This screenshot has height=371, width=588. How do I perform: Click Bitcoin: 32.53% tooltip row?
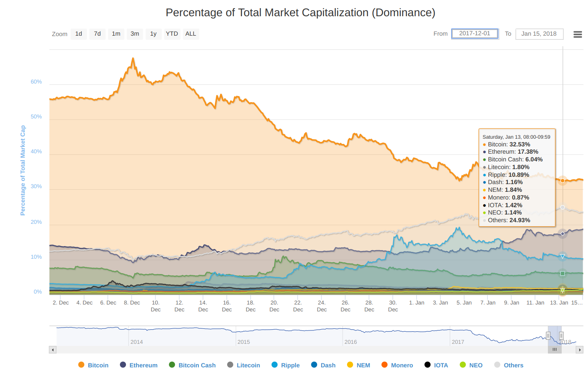click(x=507, y=144)
